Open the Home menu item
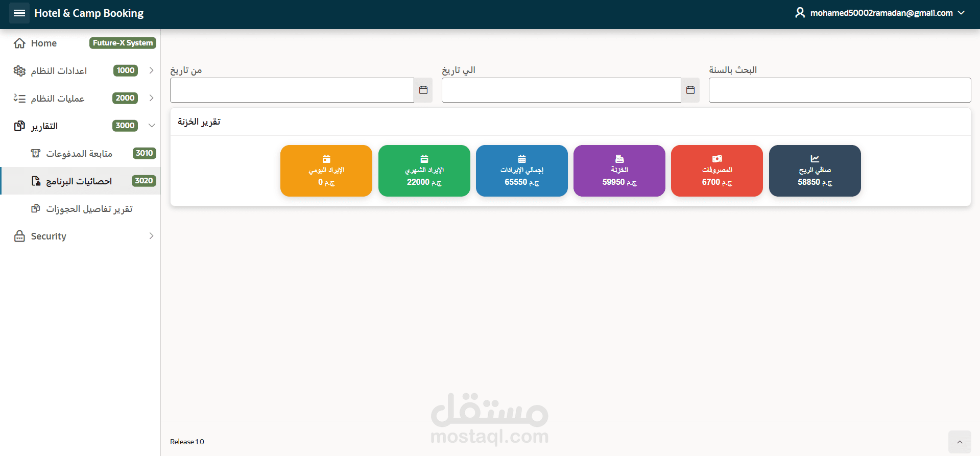 tap(80, 43)
